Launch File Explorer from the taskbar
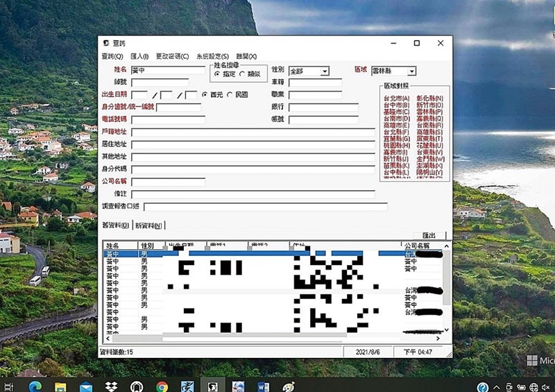 60,386
